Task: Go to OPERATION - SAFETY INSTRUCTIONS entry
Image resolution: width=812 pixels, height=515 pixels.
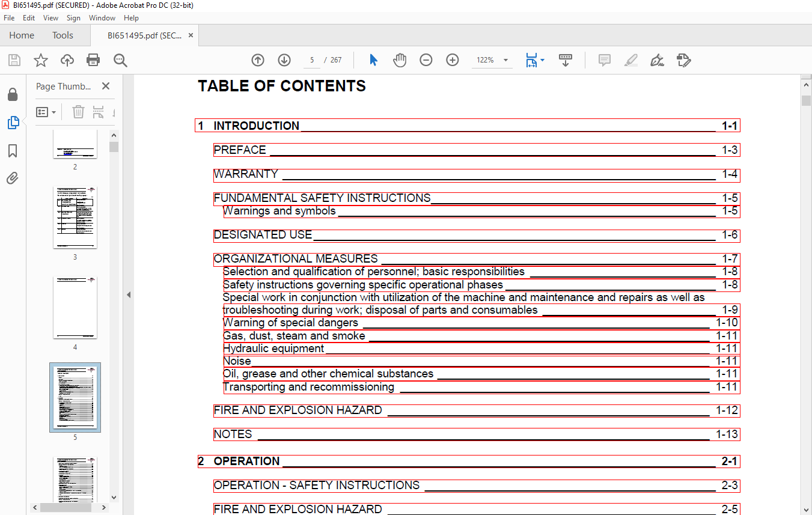Action: pos(477,486)
